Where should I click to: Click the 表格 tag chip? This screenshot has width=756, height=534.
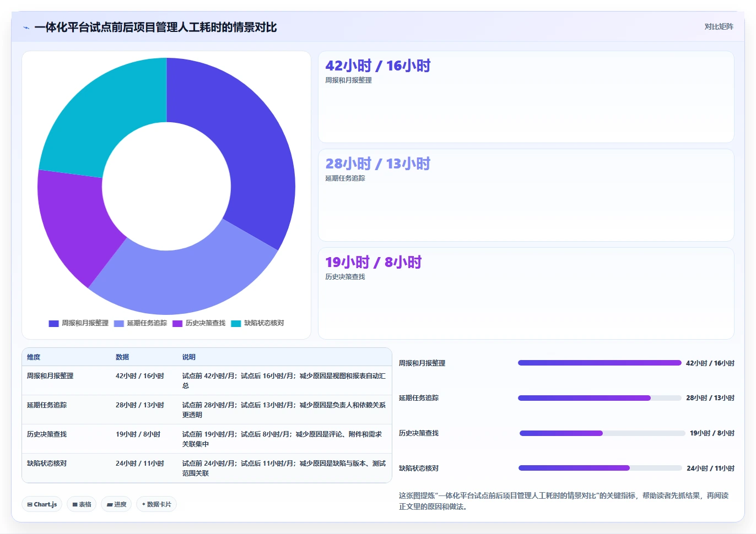tap(82, 504)
